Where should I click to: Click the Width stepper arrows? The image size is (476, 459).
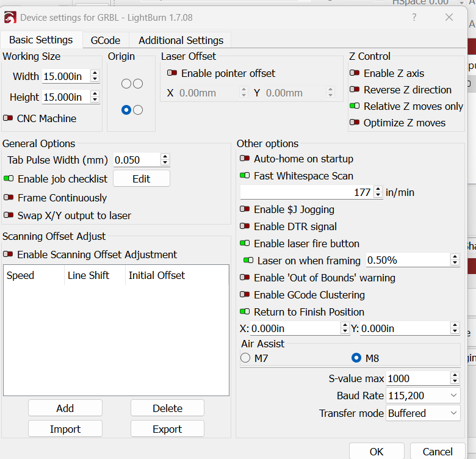coord(95,76)
